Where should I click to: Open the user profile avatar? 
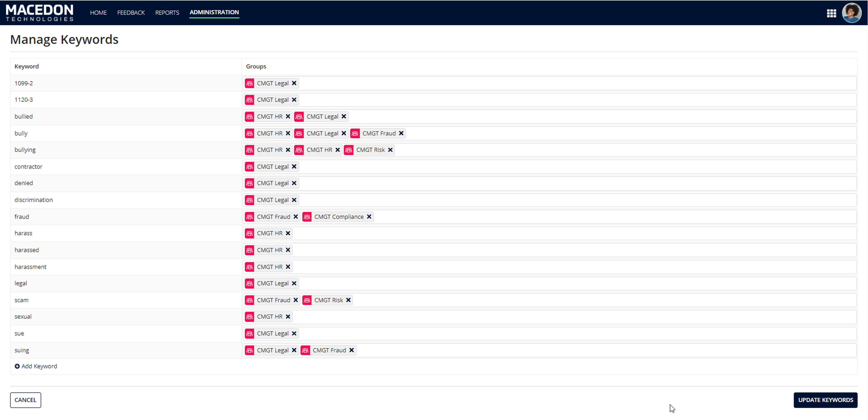(851, 13)
